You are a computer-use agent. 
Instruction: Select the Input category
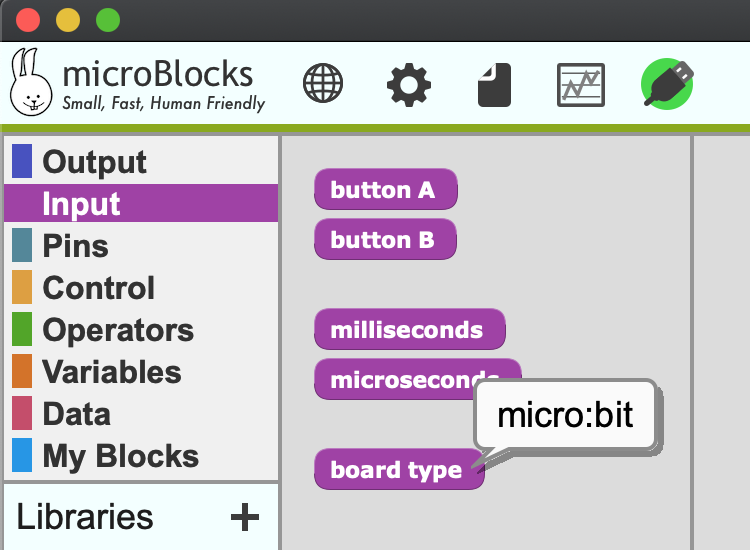(x=81, y=204)
